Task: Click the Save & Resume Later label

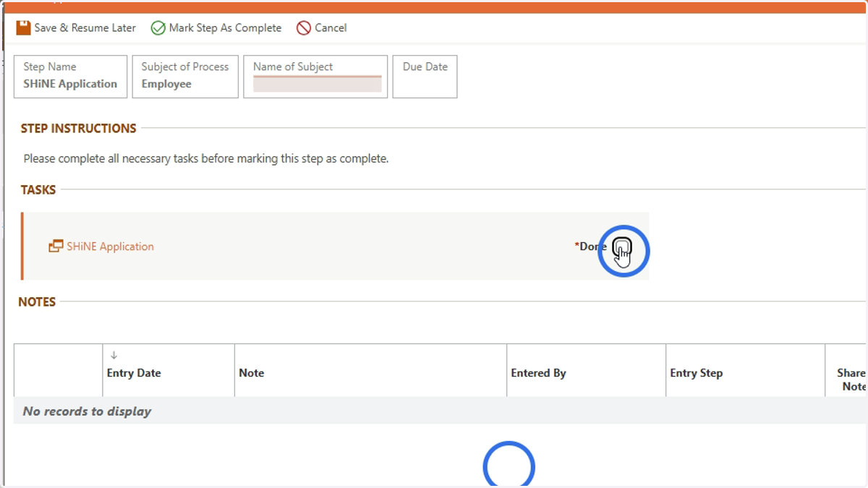Action: (x=85, y=27)
